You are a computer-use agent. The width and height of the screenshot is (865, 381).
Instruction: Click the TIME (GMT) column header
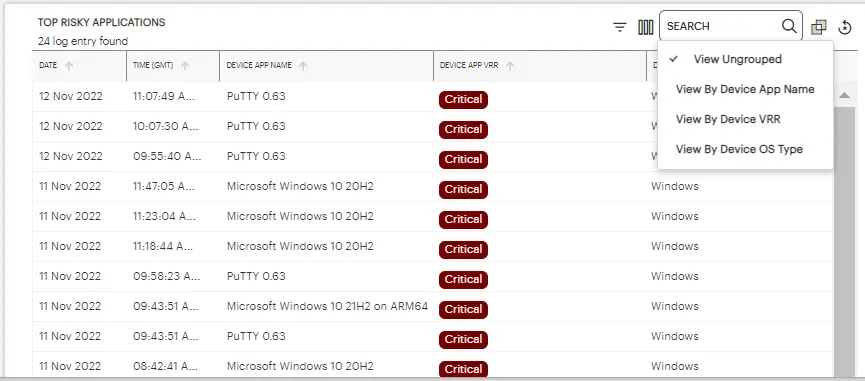(x=153, y=65)
